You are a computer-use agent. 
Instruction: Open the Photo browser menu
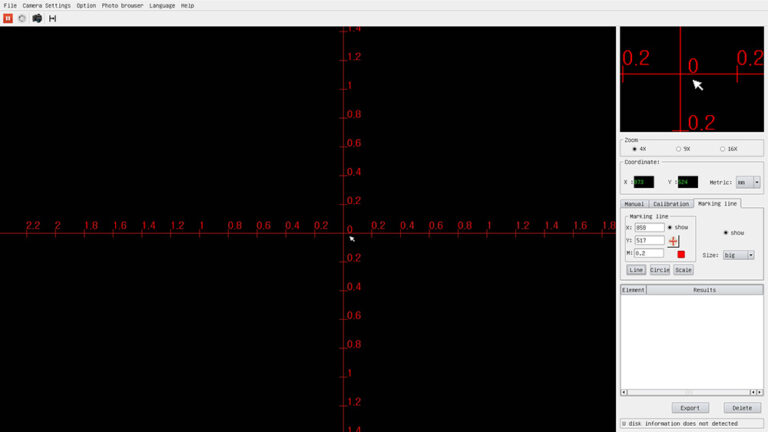click(123, 5)
